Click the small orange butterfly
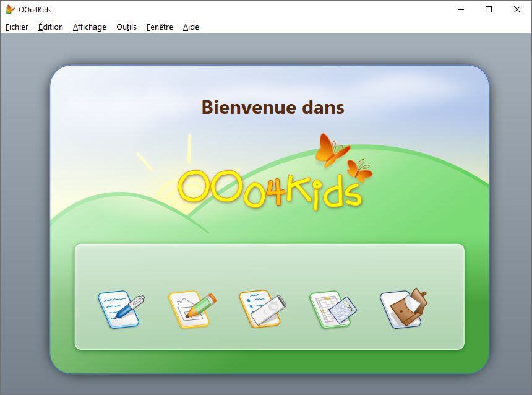The height and width of the screenshot is (395, 532). 359,170
